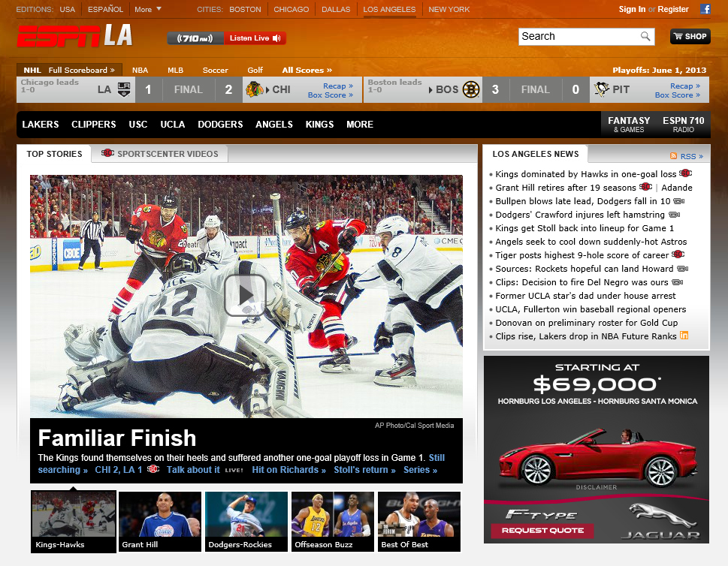
Task: Switch to Español edition
Action: coord(105,9)
